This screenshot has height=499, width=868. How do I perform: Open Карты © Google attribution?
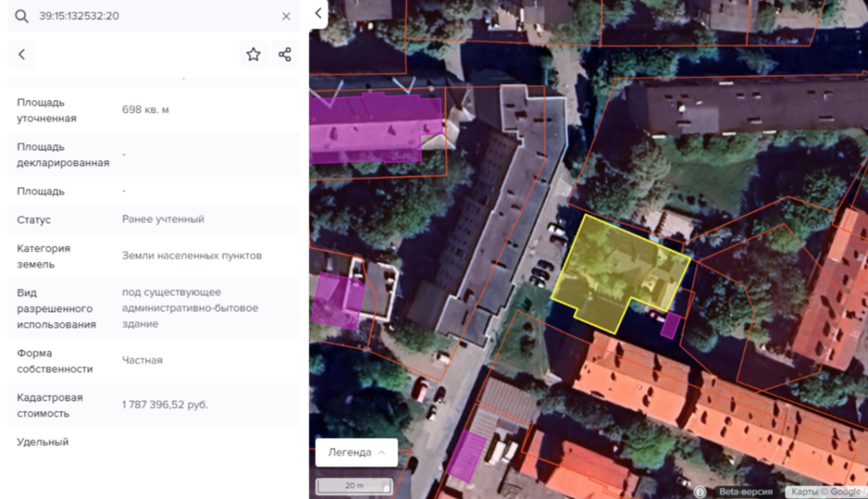pyautogui.click(x=826, y=491)
